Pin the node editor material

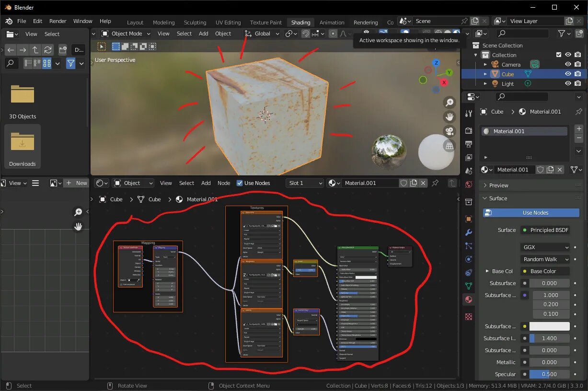(435, 183)
